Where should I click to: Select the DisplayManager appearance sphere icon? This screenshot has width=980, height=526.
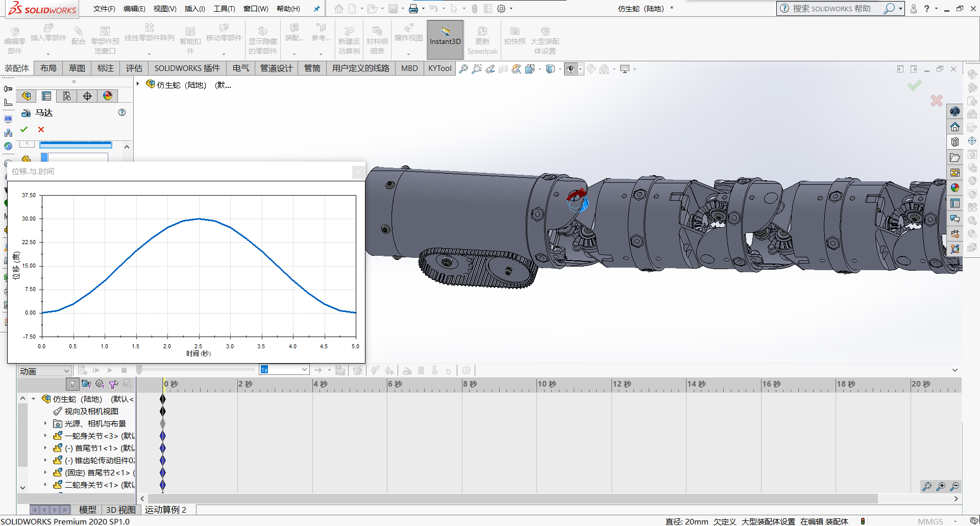pyautogui.click(x=108, y=96)
